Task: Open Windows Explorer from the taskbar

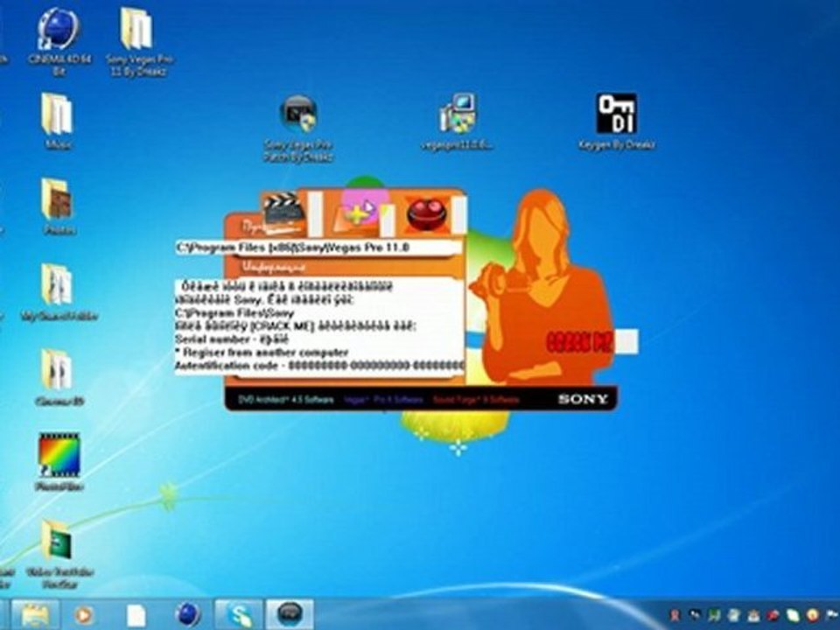Action: [x=35, y=615]
